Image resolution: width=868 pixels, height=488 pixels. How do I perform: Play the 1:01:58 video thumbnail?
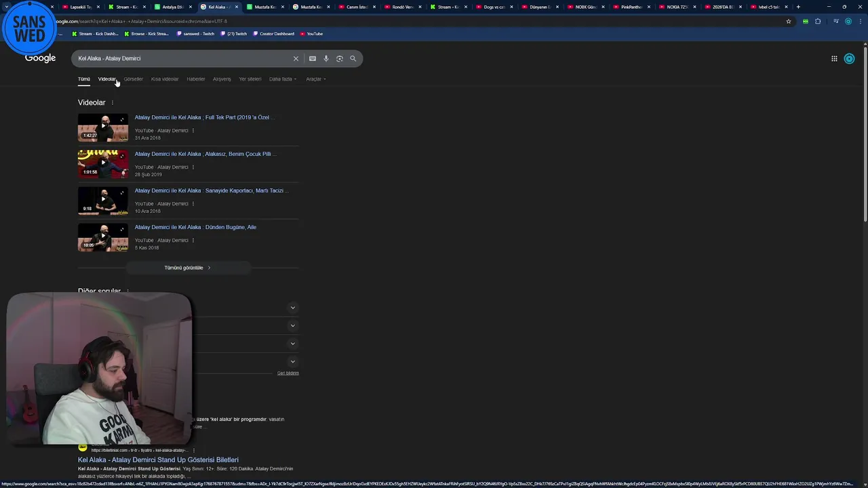coord(103,165)
